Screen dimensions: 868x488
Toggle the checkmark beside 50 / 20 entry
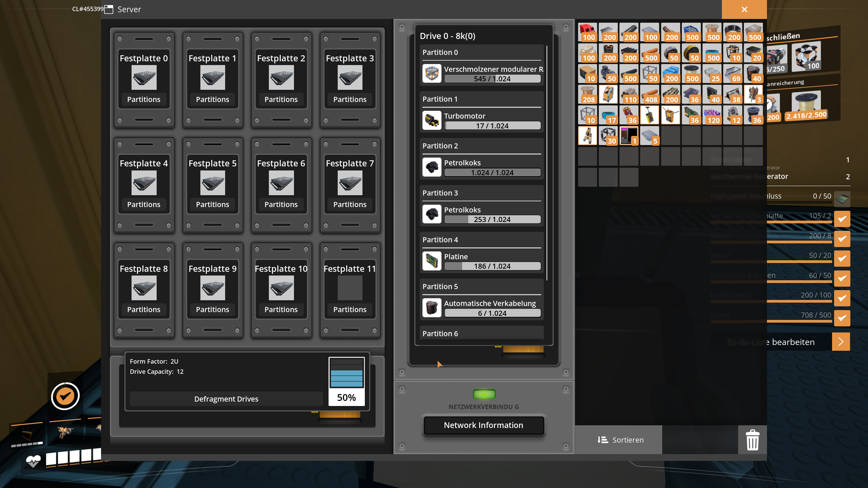click(842, 259)
